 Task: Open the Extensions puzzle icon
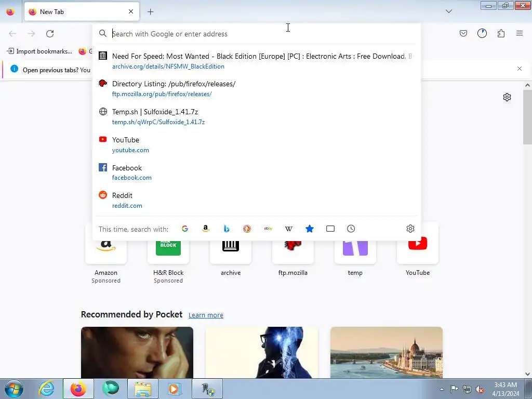(x=501, y=33)
